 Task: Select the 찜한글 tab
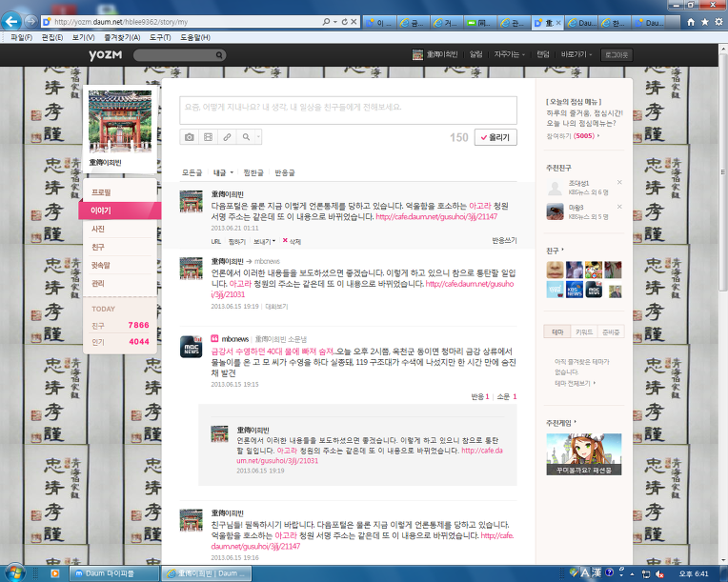coord(253,172)
